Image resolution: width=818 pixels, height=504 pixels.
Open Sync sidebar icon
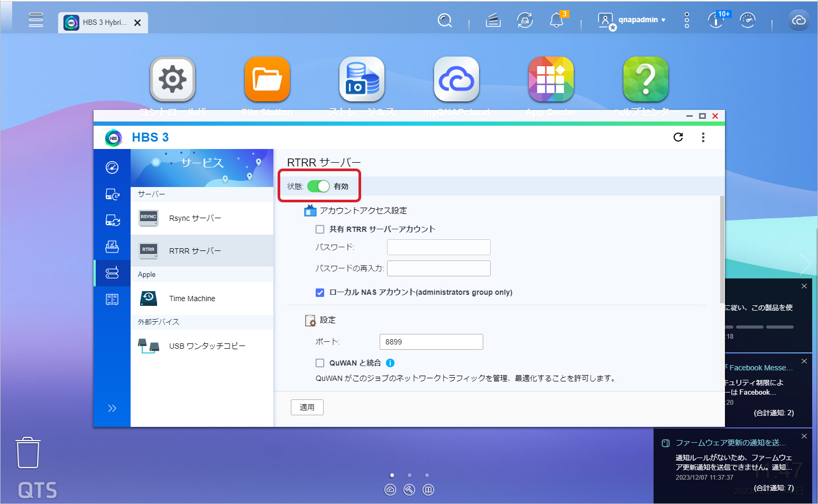click(x=112, y=220)
